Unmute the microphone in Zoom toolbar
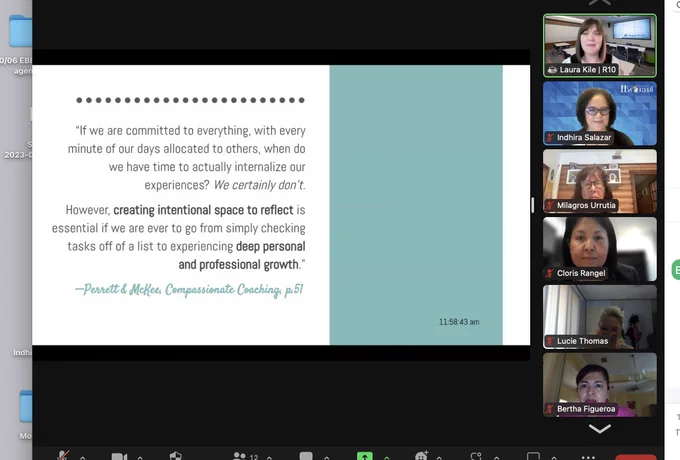Image resolution: width=680 pixels, height=460 pixels. [x=63, y=456]
